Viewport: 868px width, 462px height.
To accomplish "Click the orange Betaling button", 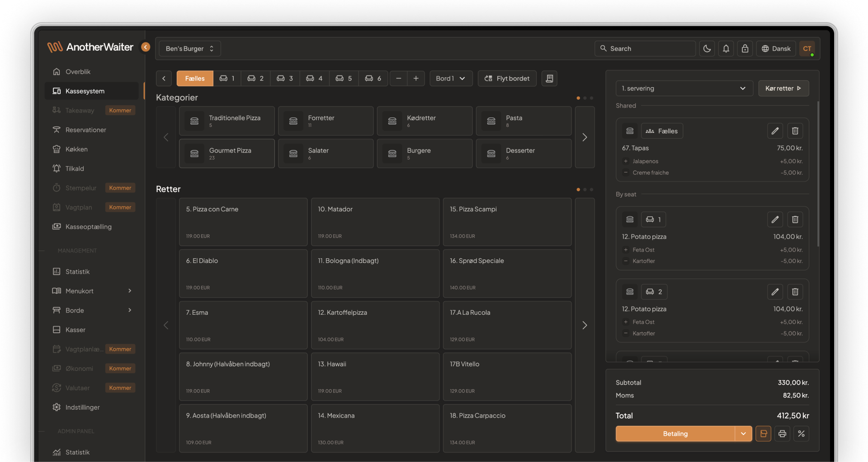I will (x=675, y=434).
